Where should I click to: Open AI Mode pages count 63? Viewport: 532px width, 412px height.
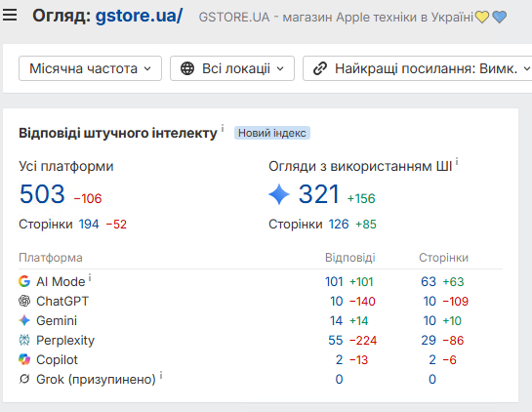[x=429, y=282]
